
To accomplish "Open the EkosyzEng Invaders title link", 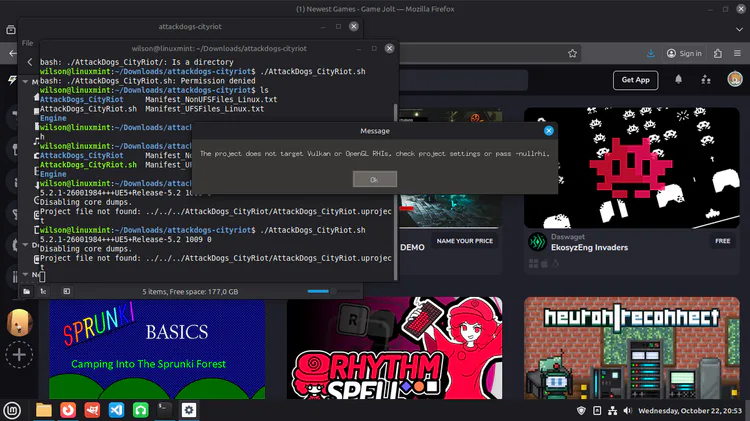I will pos(589,248).
